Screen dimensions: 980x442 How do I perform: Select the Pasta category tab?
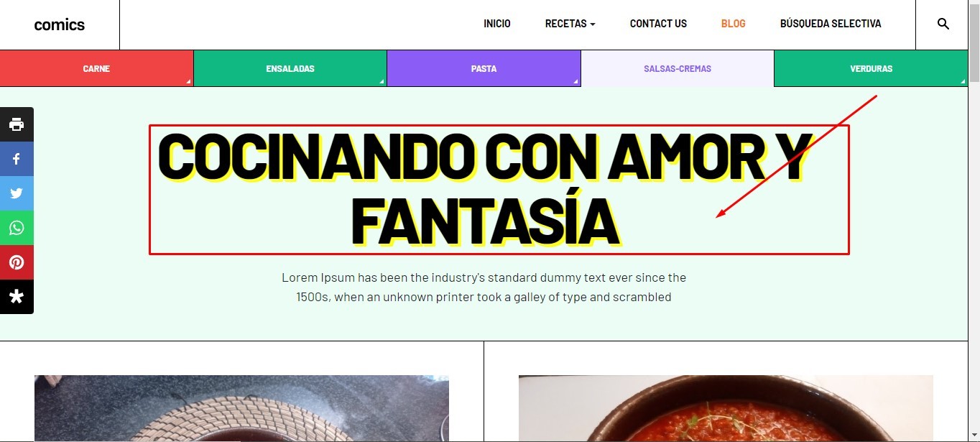click(484, 69)
